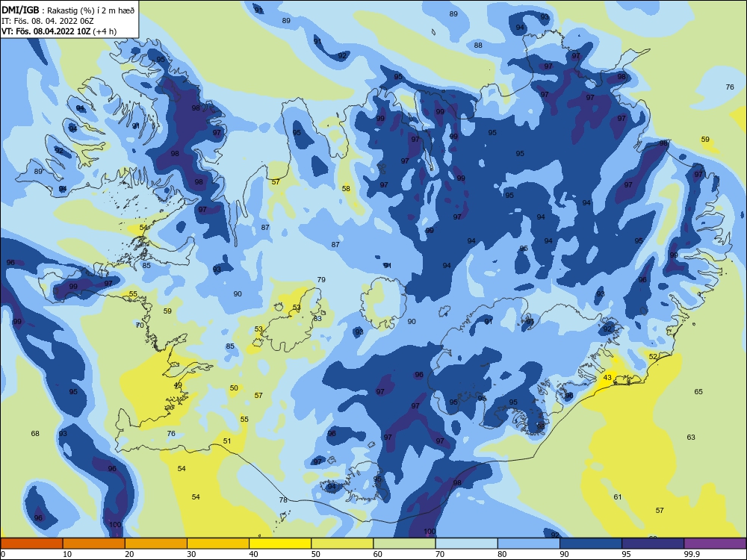Viewport: 747px width, 560px height.
Task: Click the light orange 20–30 legend swatch
Action: pos(156,544)
